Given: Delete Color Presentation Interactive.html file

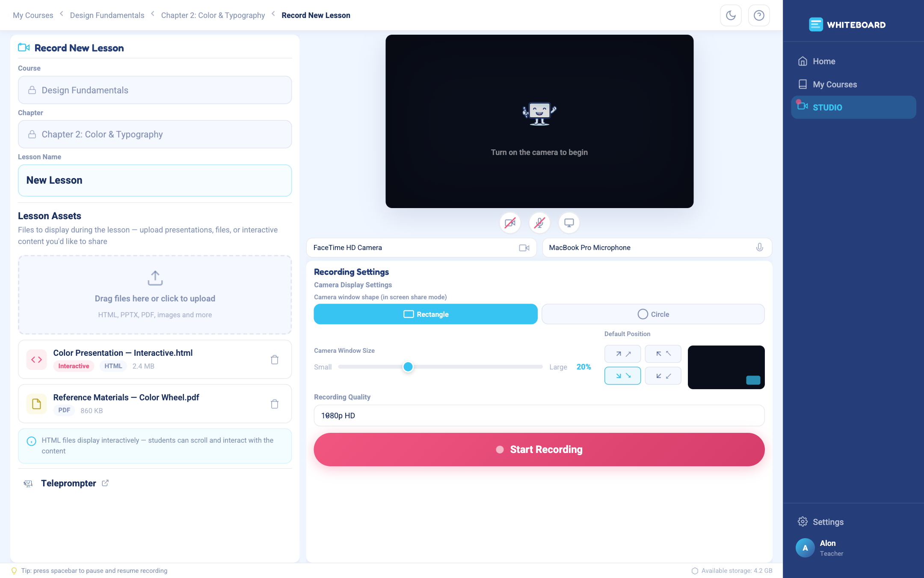Looking at the screenshot, I should point(275,360).
